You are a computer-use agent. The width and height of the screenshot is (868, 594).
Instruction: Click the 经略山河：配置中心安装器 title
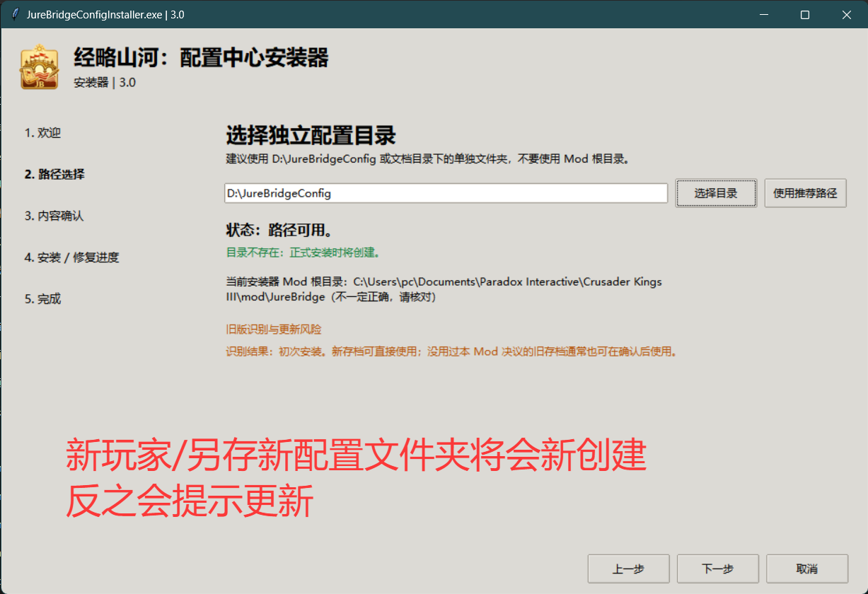click(x=201, y=58)
